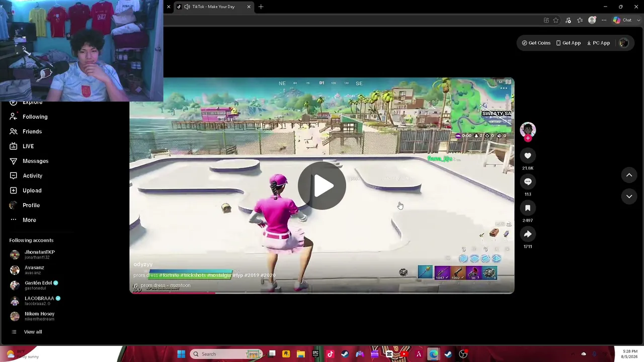This screenshot has width=644, height=362.
Task: Open Copilot Chat in the browser
Action: (x=622, y=20)
